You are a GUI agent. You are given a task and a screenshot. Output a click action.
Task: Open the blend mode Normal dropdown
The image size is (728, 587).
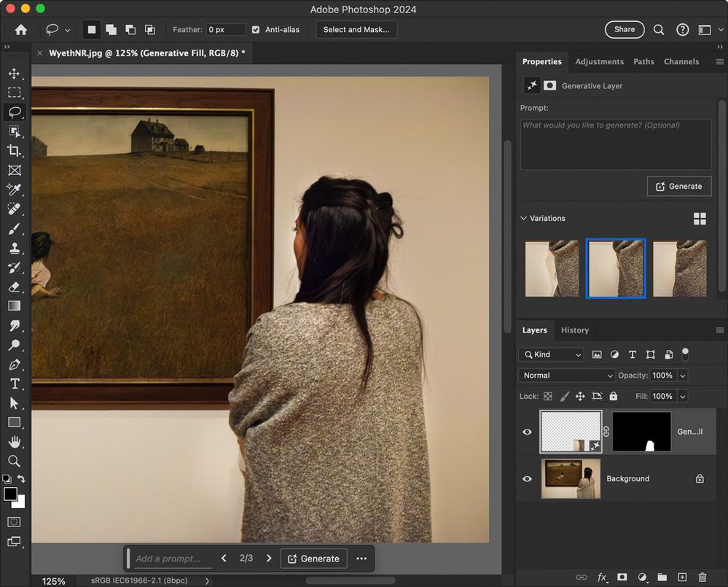coord(567,376)
